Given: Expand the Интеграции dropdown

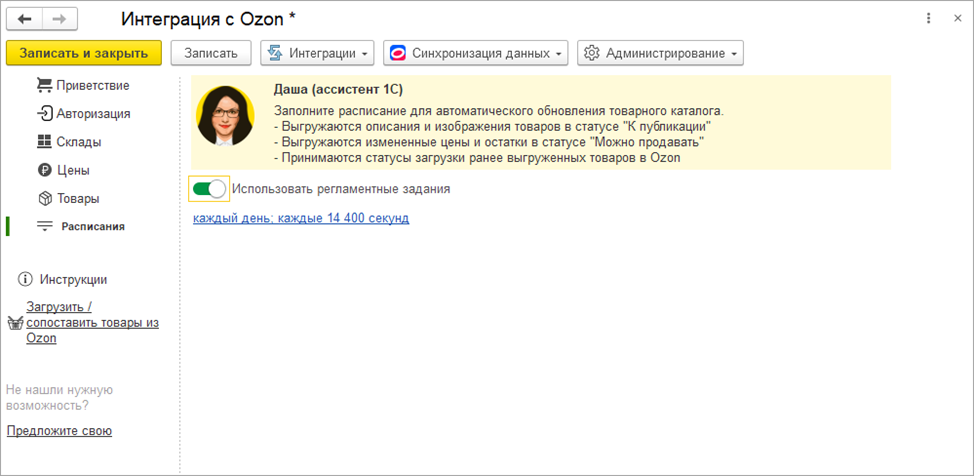Looking at the screenshot, I should click(x=317, y=52).
